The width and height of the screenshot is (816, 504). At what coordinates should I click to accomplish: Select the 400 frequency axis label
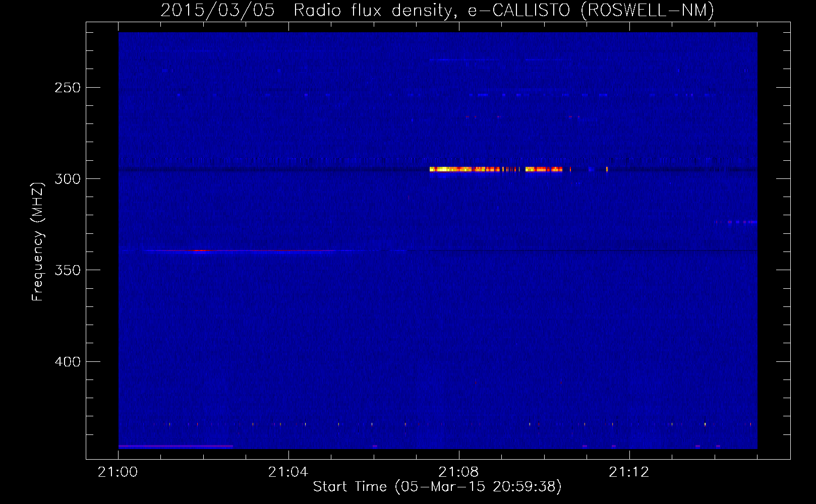point(68,362)
